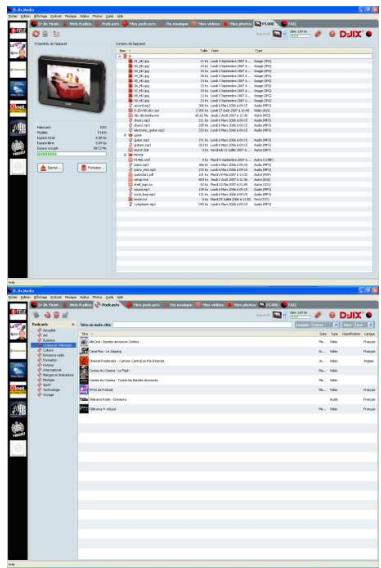Click the link icon beside the DJIX logo, Podcasts window
Viewport: 381px width, 568px height.
pos(318,315)
